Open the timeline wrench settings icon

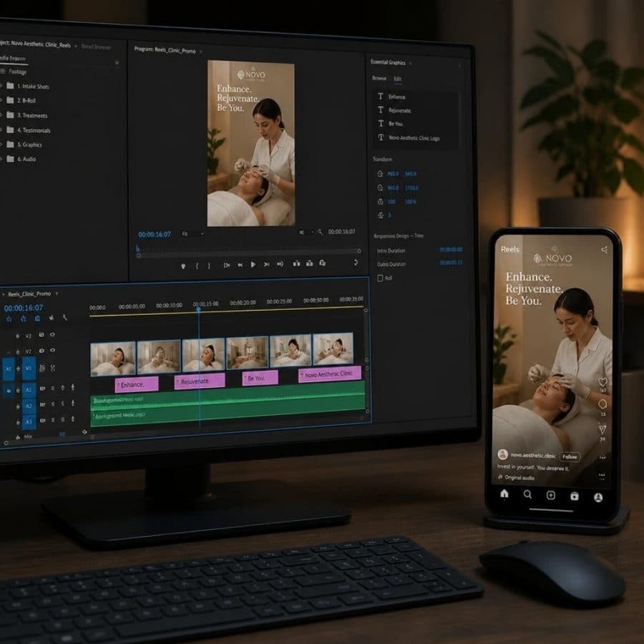pos(65,318)
